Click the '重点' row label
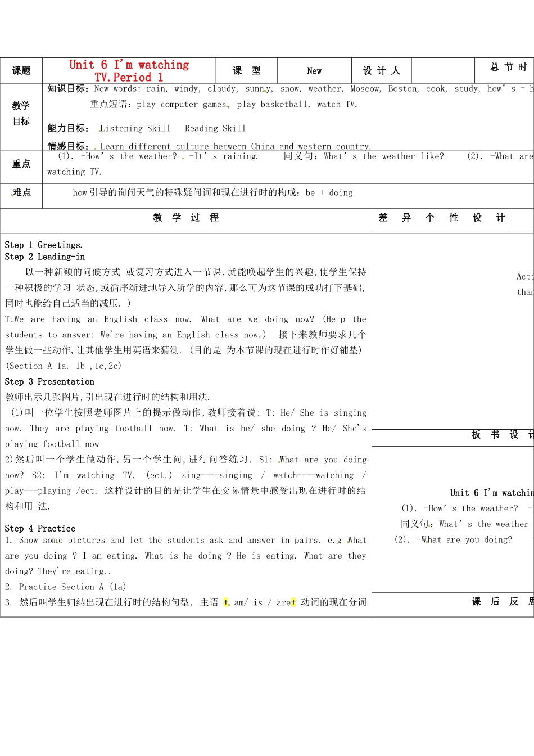Screen dimensions: 534x756 [x=21, y=164]
